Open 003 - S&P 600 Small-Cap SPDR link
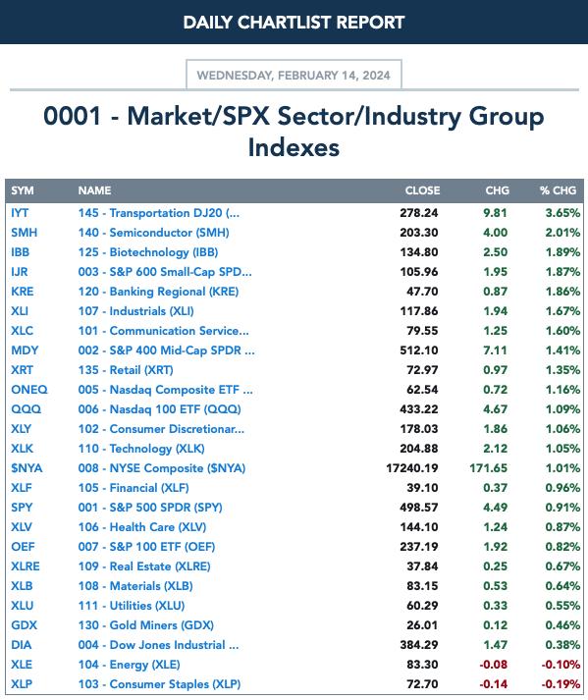The width and height of the screenshot is (588, 700). [x=165, y=272]
